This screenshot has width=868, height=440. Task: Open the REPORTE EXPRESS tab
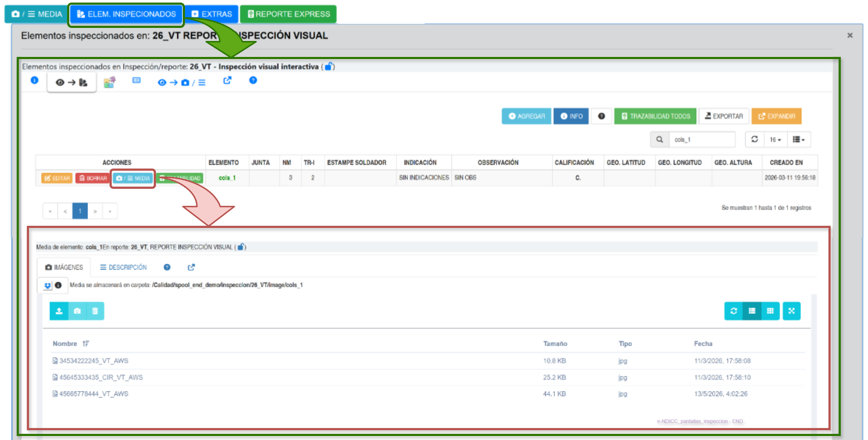pos(288,14)
